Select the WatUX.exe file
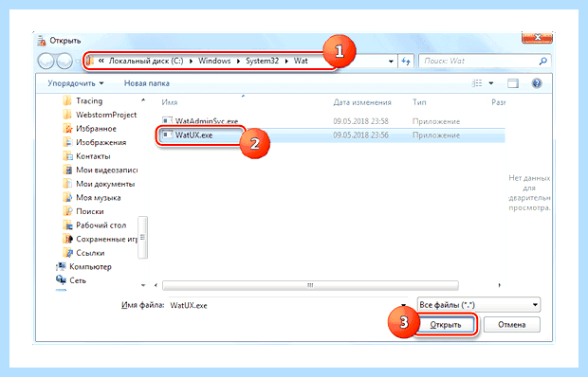 tap(193, 135)
